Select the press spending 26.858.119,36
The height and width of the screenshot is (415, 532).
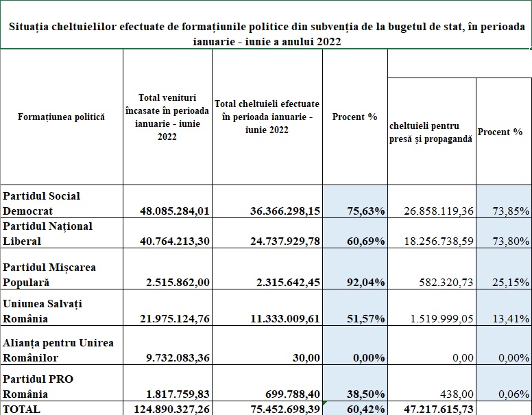click(432, 202)
